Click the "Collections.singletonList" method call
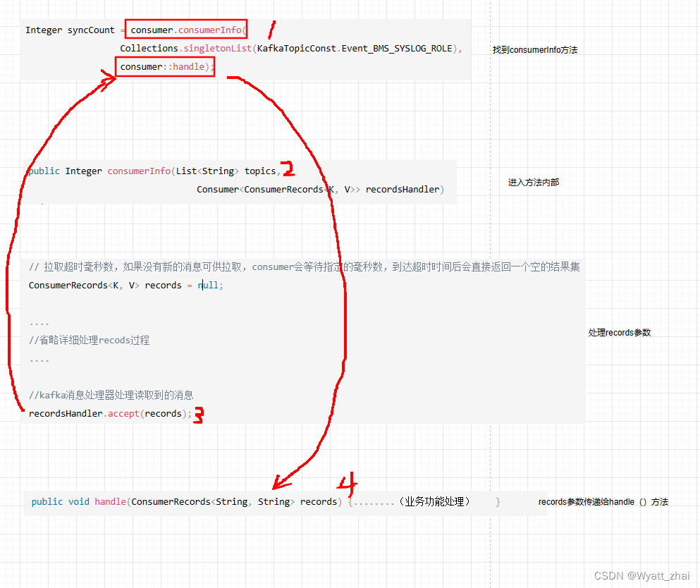The image size is (700, 588). coord(185,48)
